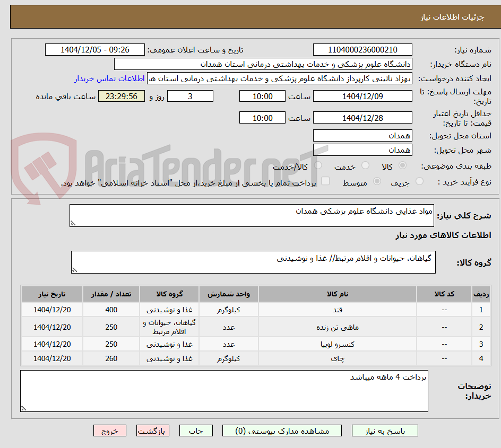Viewport: 501px width, 448px height.
Task: Toggle the treasury bonds payment checkbox
Action: [325, 181]
